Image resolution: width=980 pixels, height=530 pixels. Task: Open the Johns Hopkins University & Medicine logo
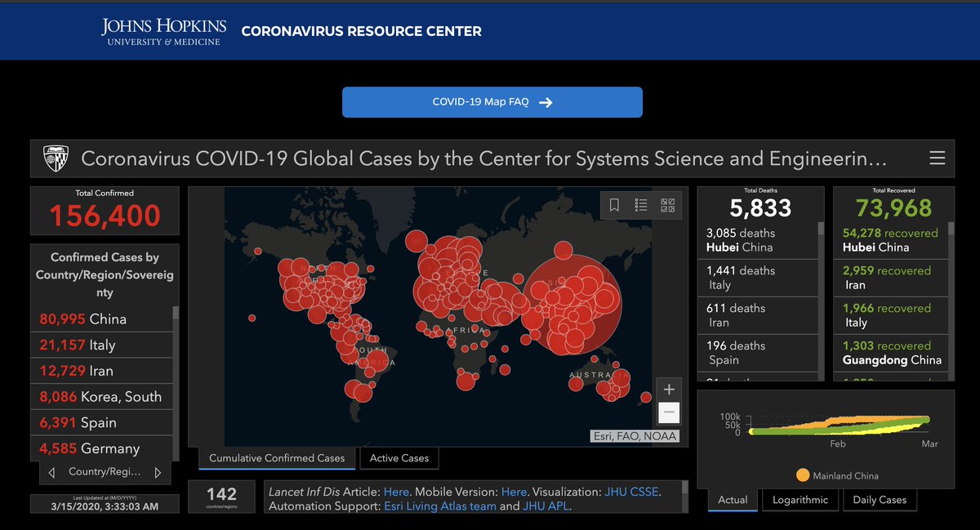(164, 32)
